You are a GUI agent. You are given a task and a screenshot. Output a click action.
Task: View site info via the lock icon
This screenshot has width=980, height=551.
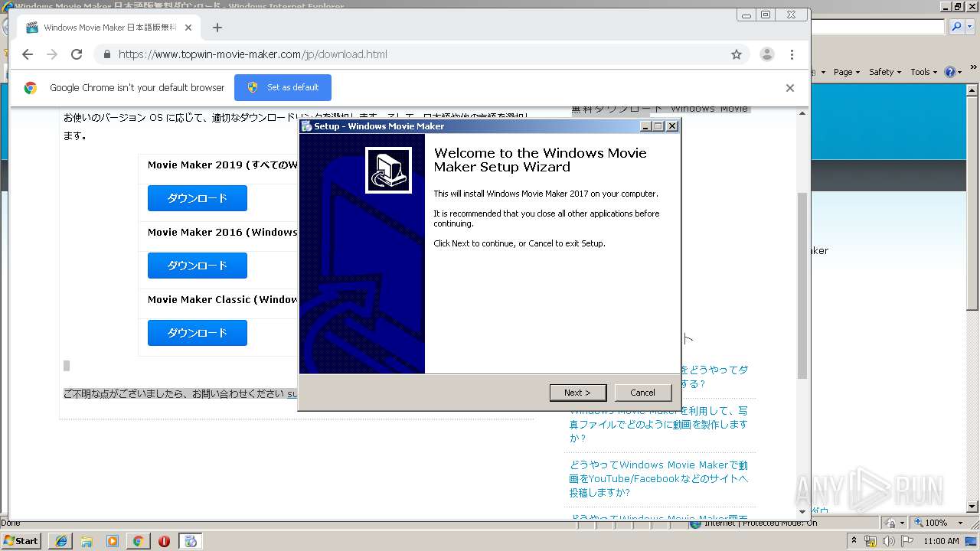pos(106,54)
